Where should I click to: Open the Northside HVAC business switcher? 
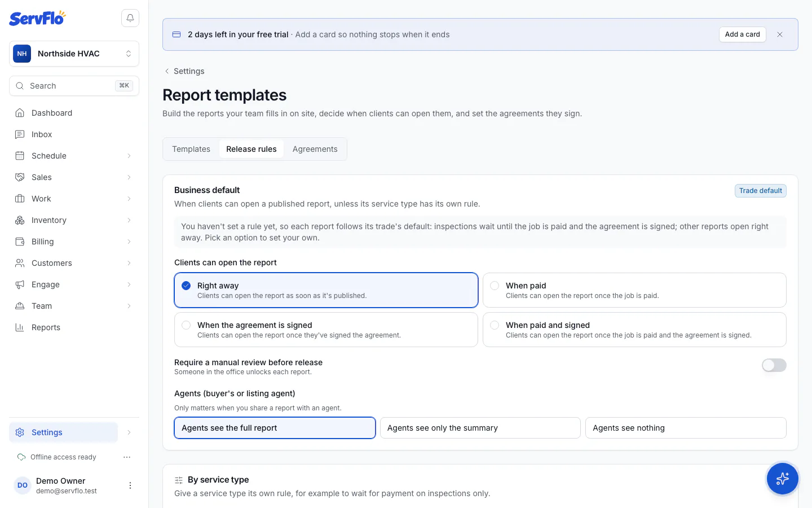point(74,54)
